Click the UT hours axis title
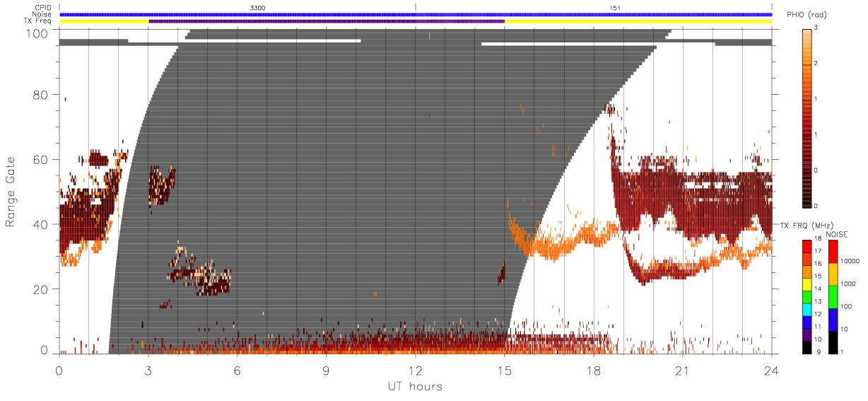Viewport: 868px width, 401px height. point(414,386)
